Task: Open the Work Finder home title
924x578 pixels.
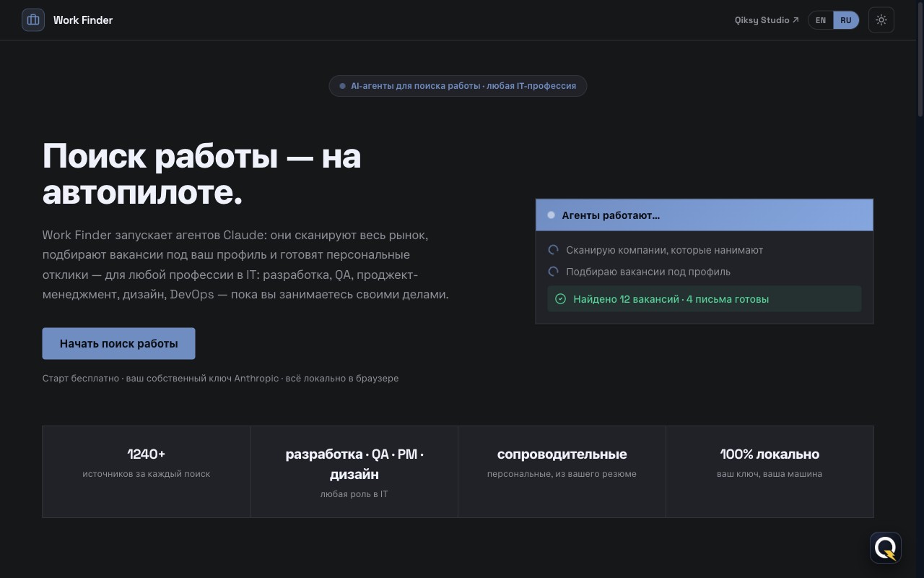Action: (83, 20)
